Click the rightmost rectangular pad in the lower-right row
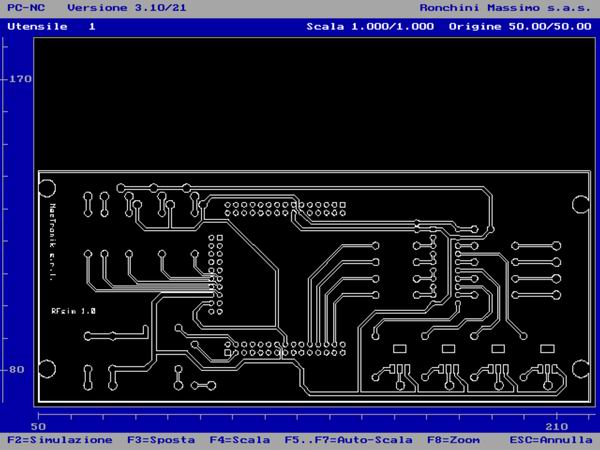600x450 pixels. pyautogui.click(x=546, y=349)
